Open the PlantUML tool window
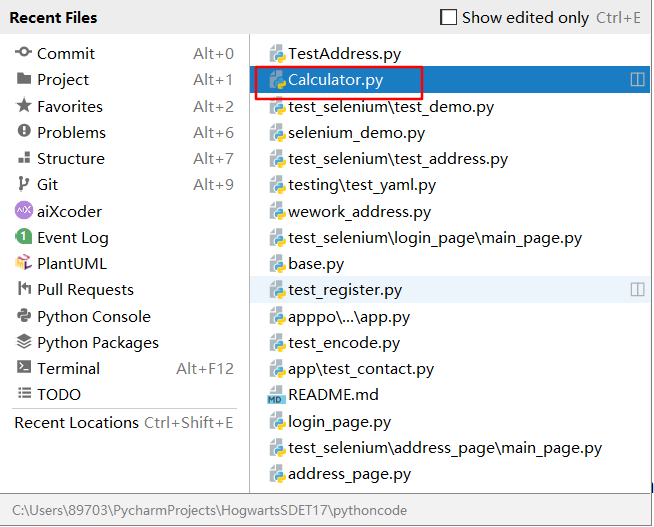 pos(124,264)
